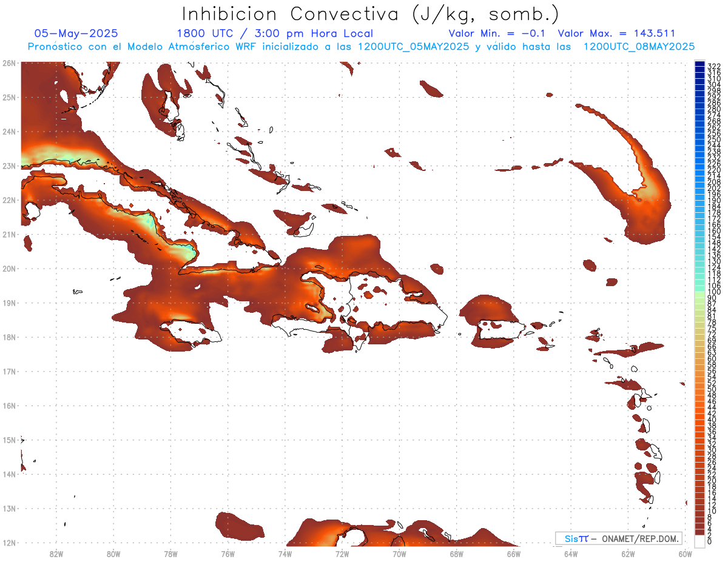Click the colorbar value label '202'

[714, 188]
